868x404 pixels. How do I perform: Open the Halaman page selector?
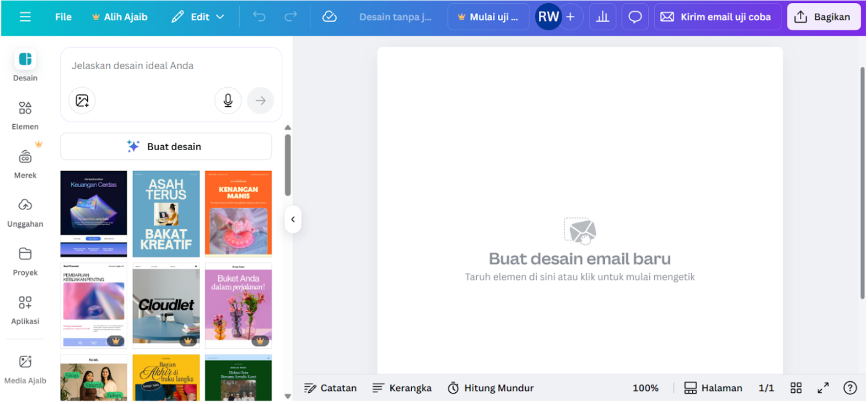click(x=714, y=388)
